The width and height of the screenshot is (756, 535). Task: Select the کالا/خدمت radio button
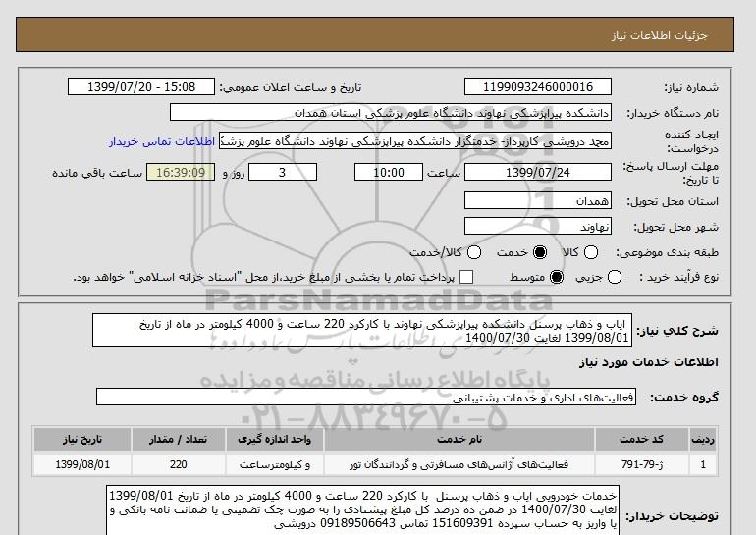tap(474, 252)
